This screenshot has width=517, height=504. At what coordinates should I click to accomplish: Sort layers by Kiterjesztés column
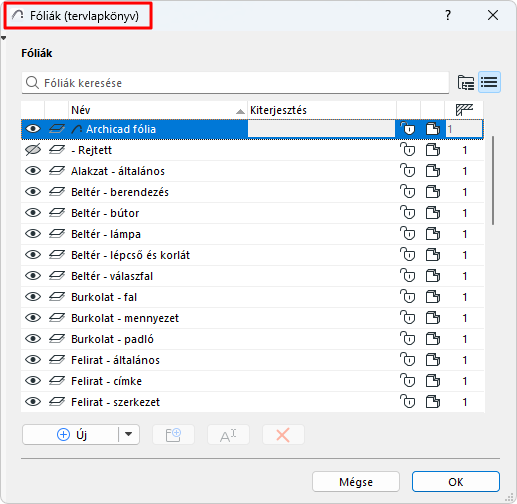click(322, 110)
